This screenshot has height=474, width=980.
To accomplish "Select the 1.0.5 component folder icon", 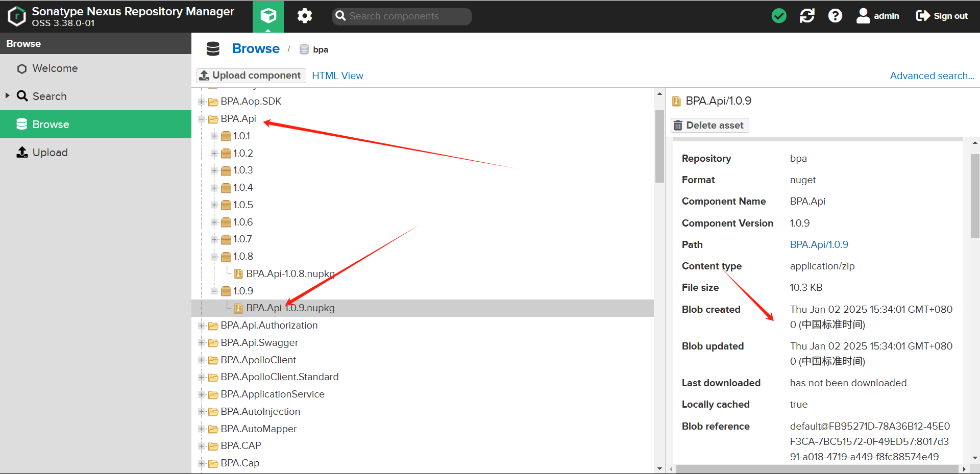I will click(x=226, y=205).
